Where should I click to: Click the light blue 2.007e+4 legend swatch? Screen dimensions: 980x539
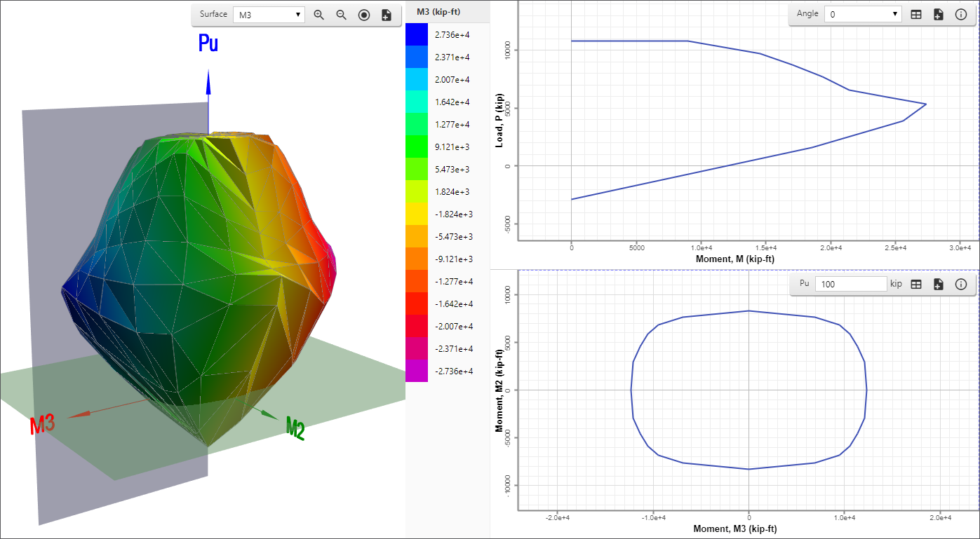coord(416,79)
